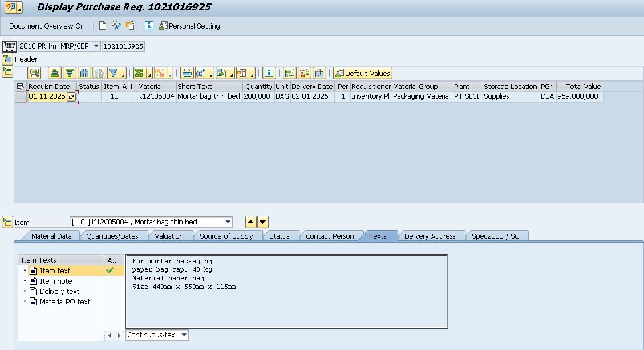Click the Default Values button
This screenshot has height=350, width=644.
pos(363,73)
